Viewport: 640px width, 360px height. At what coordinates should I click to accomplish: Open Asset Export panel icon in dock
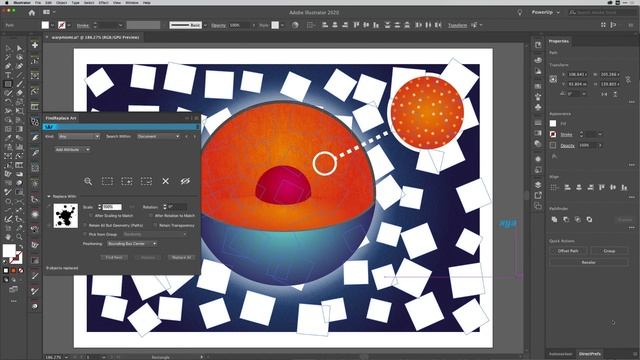point(538,196)
